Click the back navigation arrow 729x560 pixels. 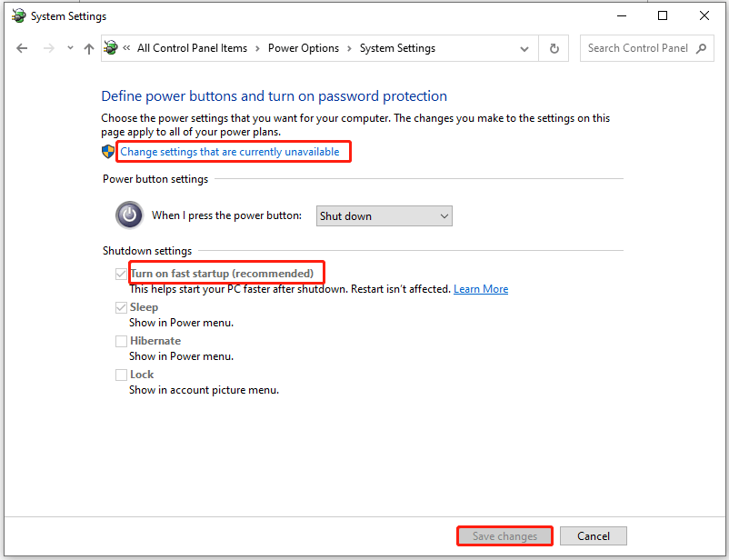pos(22,48)
